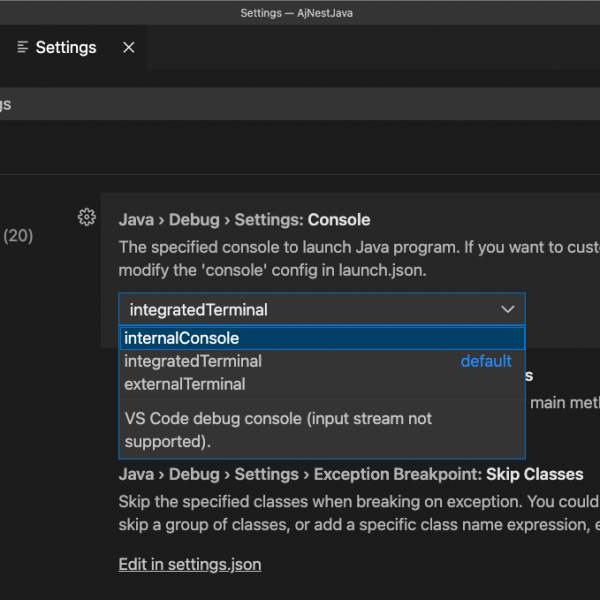Viewport: 600px width, 600px height.
Task: Click the blue default label
Action: 486,361
